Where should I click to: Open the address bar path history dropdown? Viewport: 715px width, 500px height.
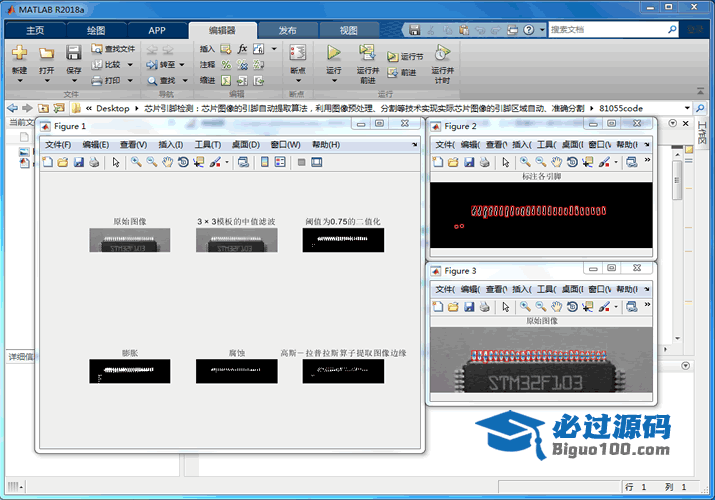point(687,108)
